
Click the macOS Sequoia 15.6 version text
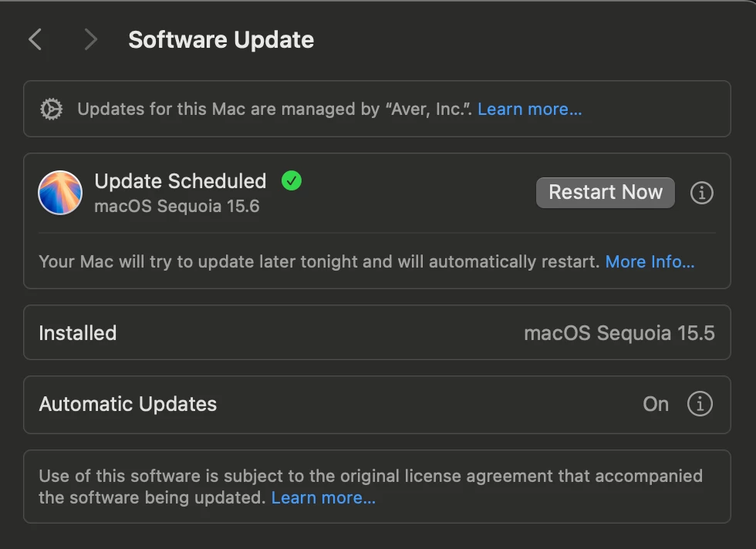pyautogui.click(x=177, y=207)
